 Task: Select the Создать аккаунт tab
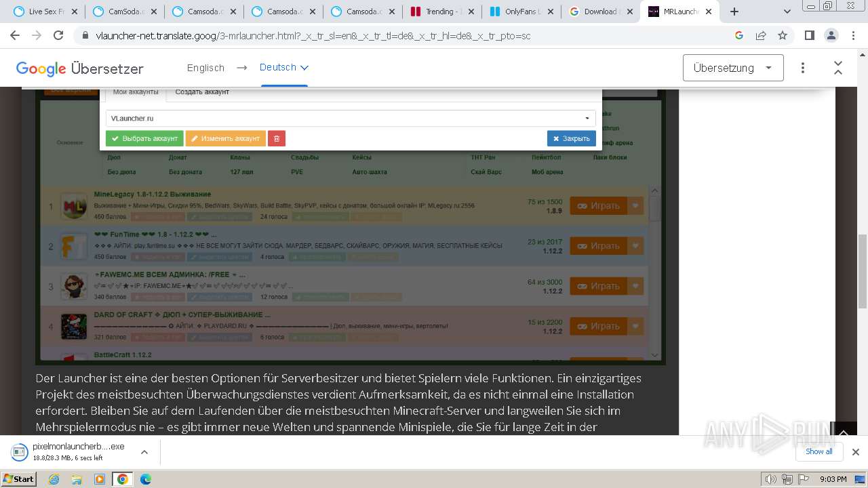(202, 92)
